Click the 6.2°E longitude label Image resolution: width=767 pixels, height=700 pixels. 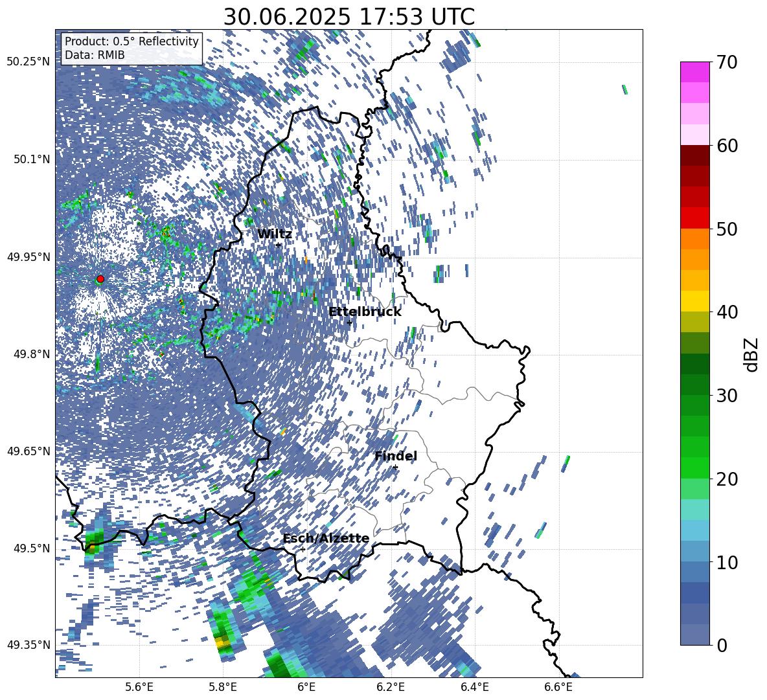point(391,688)
